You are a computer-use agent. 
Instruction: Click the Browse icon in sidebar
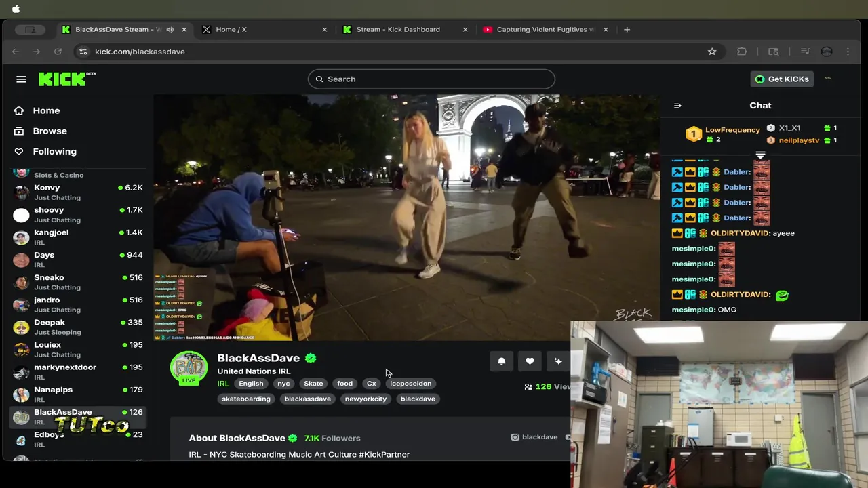click(x=19, y=131)
